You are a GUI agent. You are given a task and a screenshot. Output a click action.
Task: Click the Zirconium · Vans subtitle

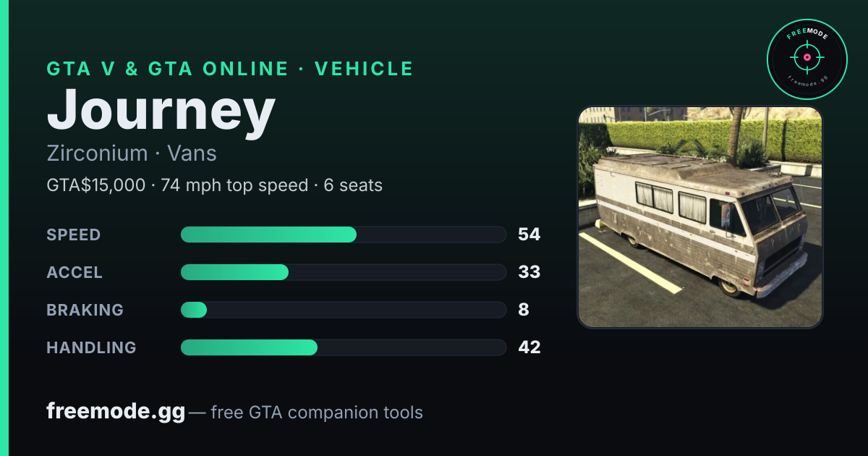[x=132, y=153]
